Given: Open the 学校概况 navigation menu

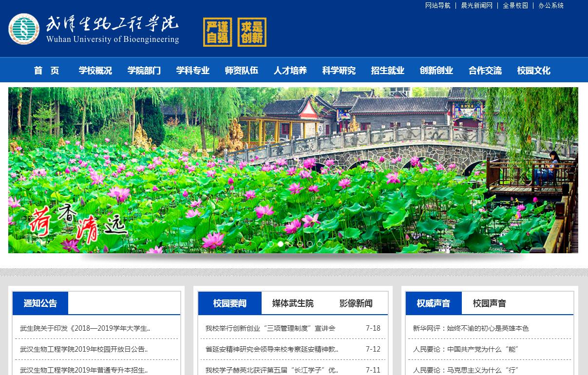Looking at the screenshot, I should pyautogui.click(x=95, y=71).
